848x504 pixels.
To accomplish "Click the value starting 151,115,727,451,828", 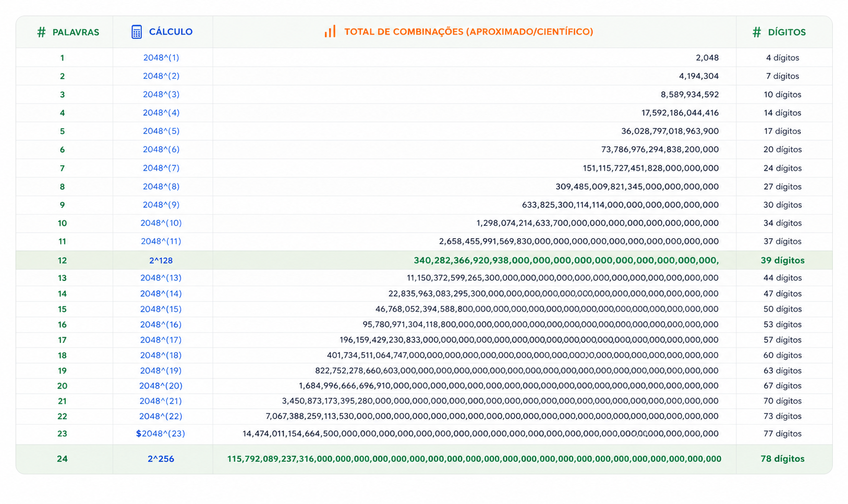I will point(650,168).
